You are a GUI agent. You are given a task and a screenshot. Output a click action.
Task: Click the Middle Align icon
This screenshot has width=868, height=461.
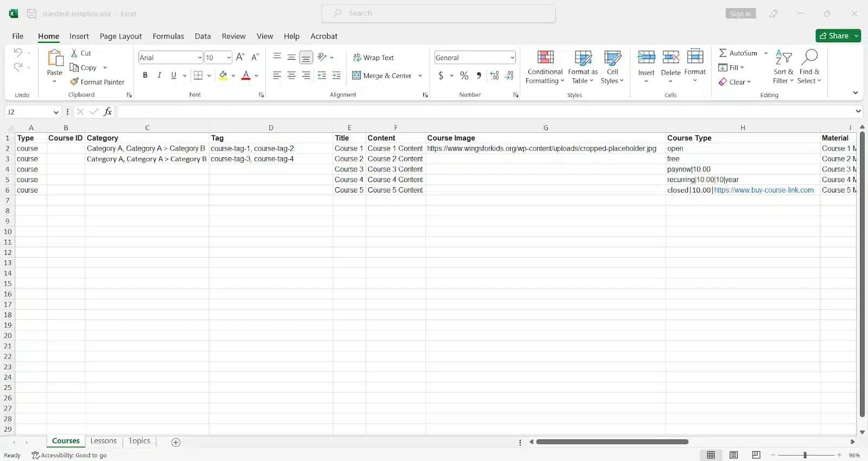coord(291,57)
